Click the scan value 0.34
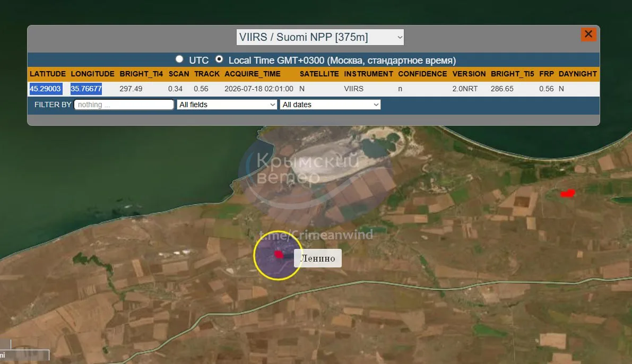The height and width of the screenshot is (364, 632). [x=175, y=89]
